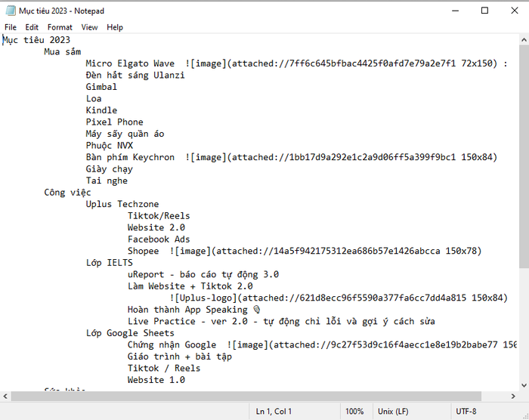Click 'Unix (LF)' in status bar
Screen dimensions: 529x420
click(393, 412)
